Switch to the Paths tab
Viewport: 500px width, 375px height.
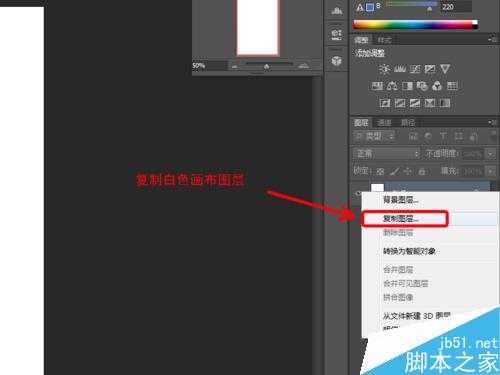[408, 123]
